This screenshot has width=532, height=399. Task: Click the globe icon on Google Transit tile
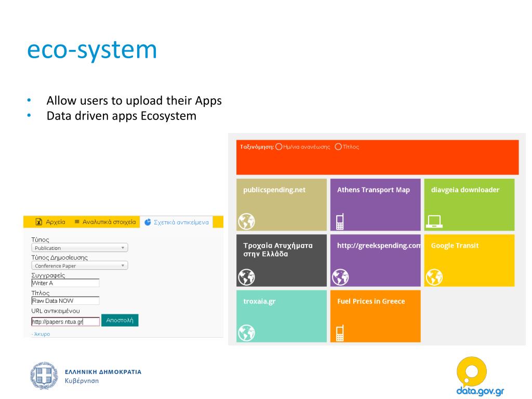pyautogui.click(x=434, y=277)
